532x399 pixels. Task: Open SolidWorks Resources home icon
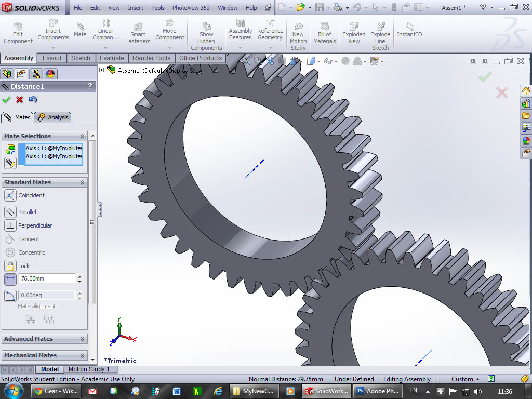point(526,91)
